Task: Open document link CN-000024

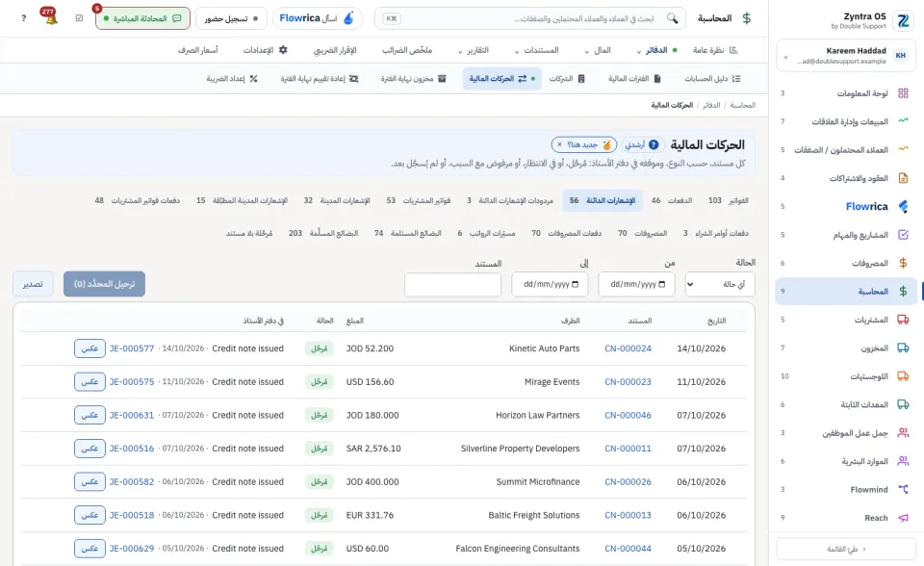Action: tap(628, 348)
